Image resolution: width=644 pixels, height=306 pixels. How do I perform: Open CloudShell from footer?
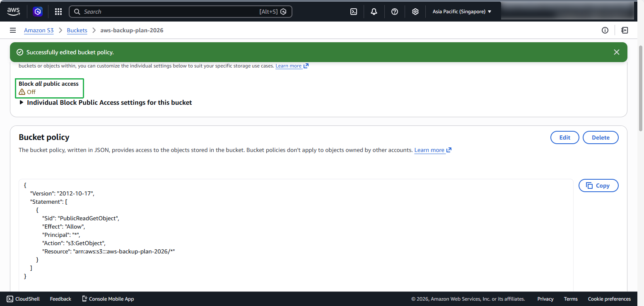click(x=23, y=299)
